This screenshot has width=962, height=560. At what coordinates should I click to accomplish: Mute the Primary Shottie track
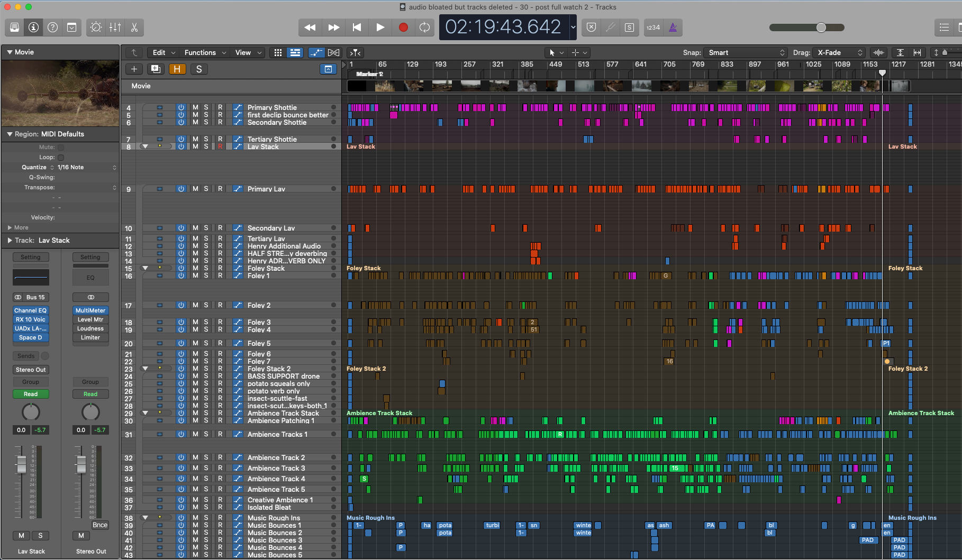tap(195, 107)
